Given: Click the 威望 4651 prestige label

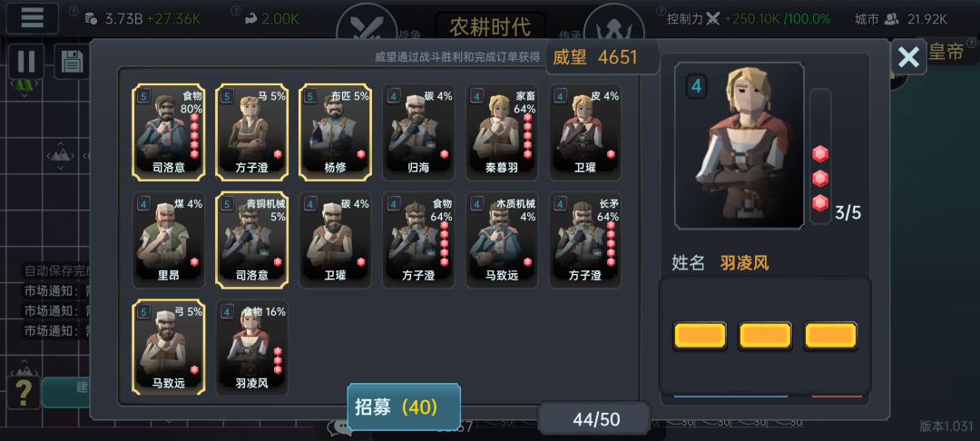Looking at the screenshot, I should [595, 57].
